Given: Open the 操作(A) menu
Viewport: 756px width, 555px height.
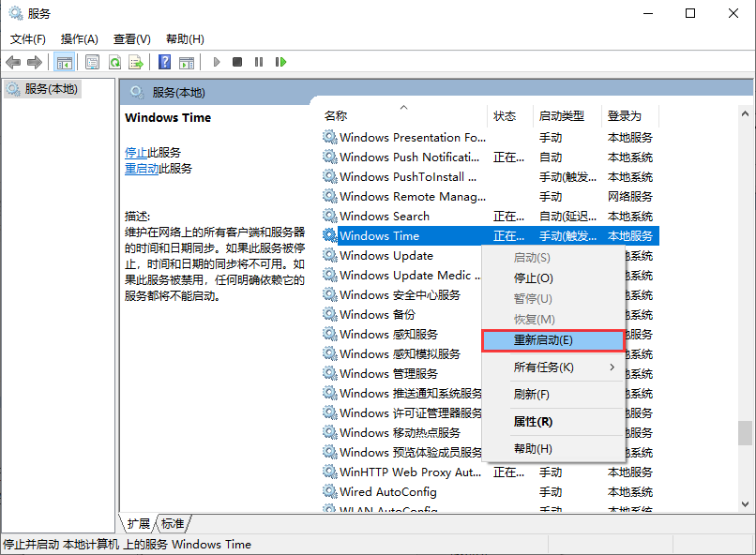Looking at the screenshot, I should 79,39.
